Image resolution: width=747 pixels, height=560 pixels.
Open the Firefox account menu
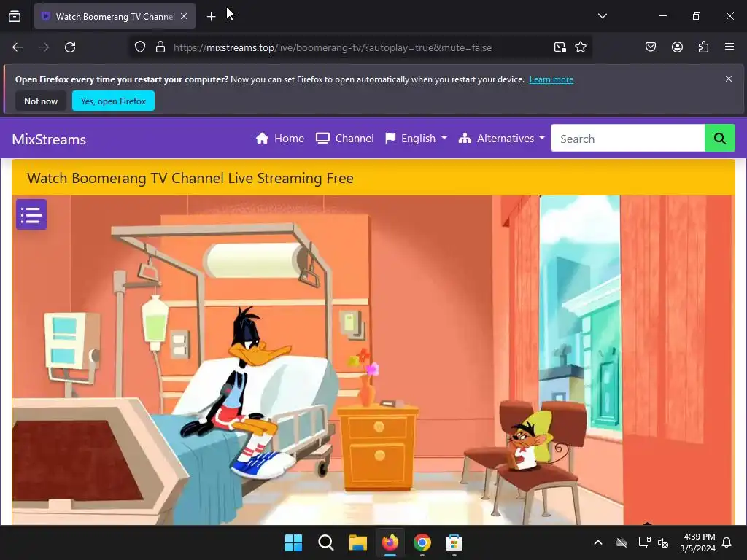tap(677, 47)
